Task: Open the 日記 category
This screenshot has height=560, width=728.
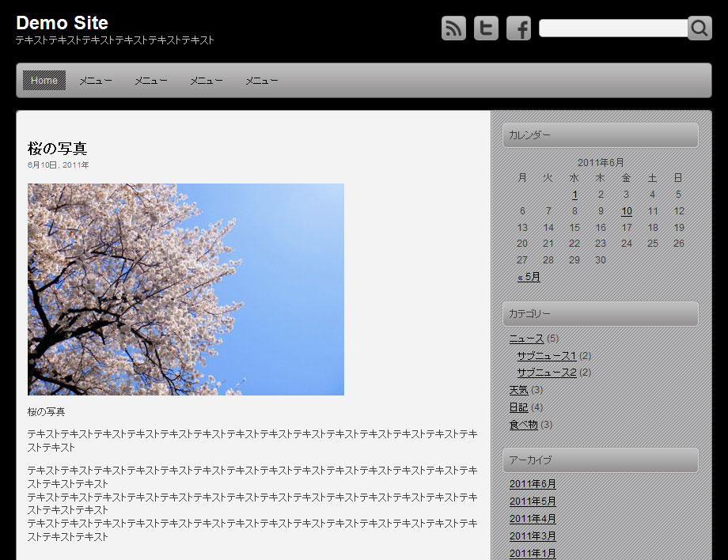Action: point(518,407)
